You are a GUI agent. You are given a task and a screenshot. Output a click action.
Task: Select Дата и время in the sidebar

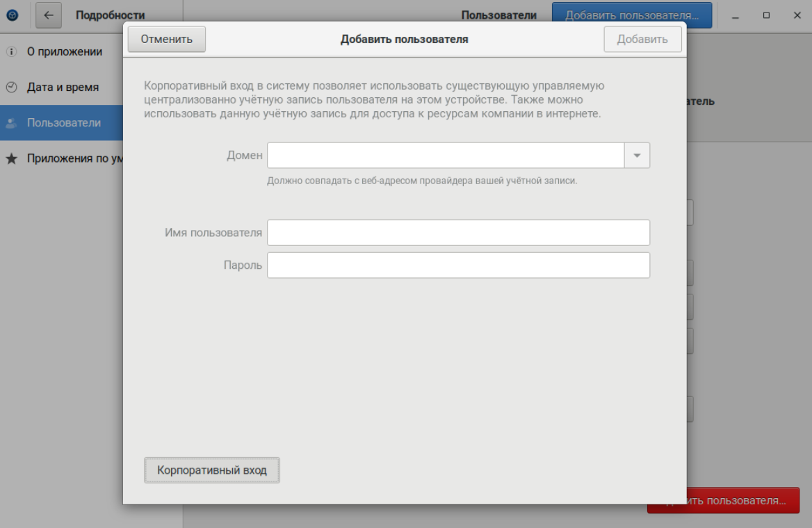[x=63, y=88]
